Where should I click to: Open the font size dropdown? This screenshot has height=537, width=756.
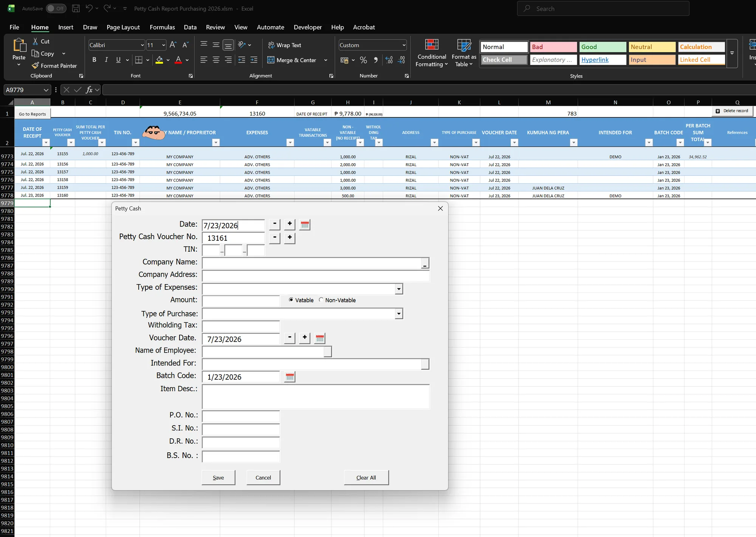[163, 45]
